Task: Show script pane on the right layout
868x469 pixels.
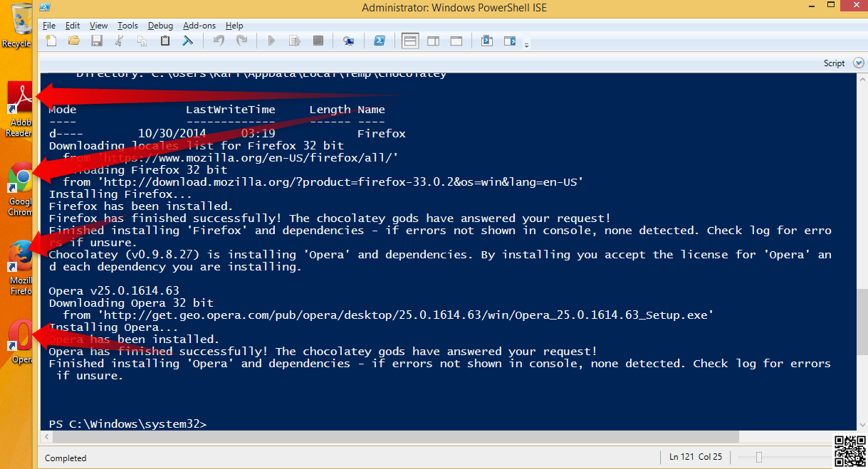Action: (433, 41)
